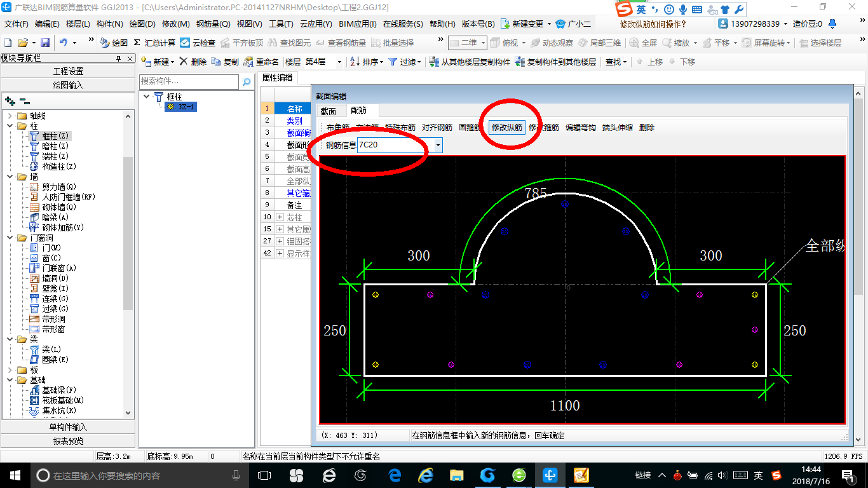Click the notification bell near 造价豆
868x488 pixels.
coord(833,24)
